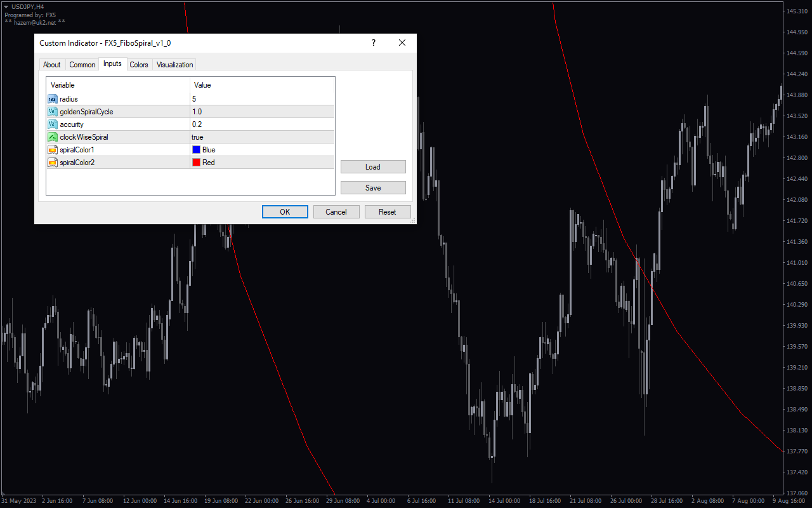Click the USDJPY,H4 chart title
This screenshot has width=812, height=508.
27,6
